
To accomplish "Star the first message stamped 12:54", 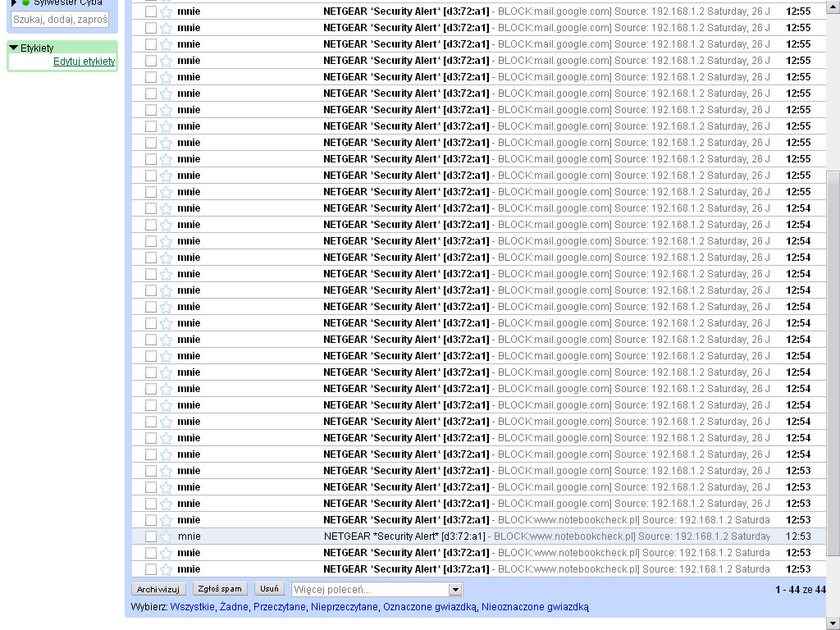I will point(166,208).
